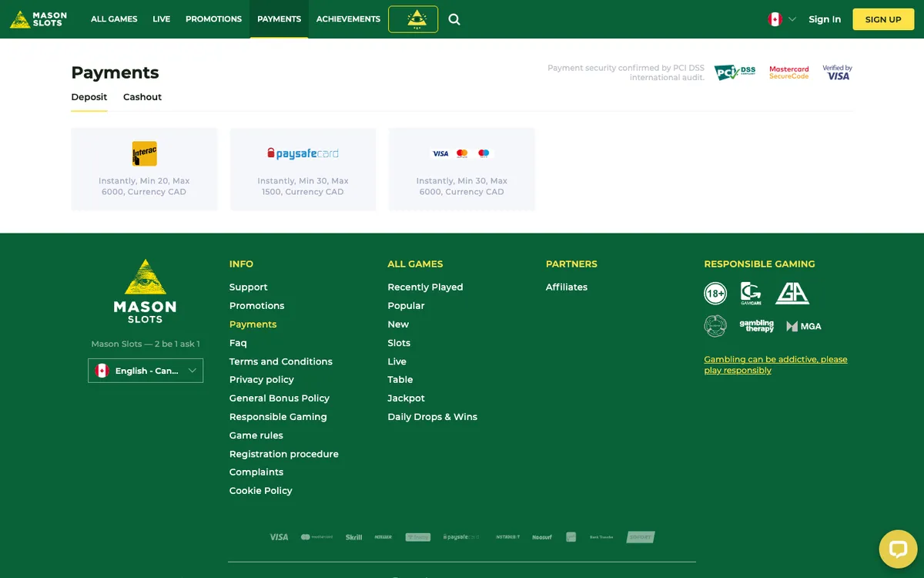Image resolution: width=924 pixels, height=578 pixels.
Task: Select the paysafecard deposit method
Action: (x=303, y=170)
